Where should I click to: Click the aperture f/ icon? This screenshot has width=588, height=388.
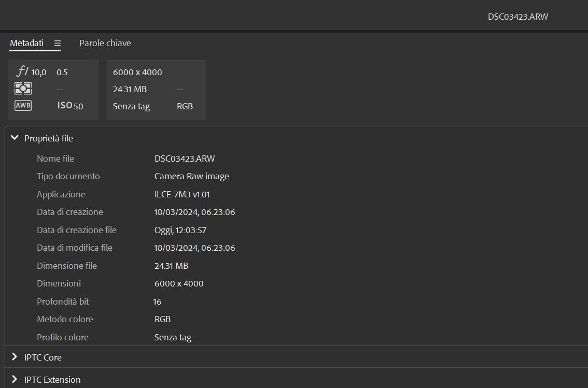pyautogui.click(x=23, y=71)
